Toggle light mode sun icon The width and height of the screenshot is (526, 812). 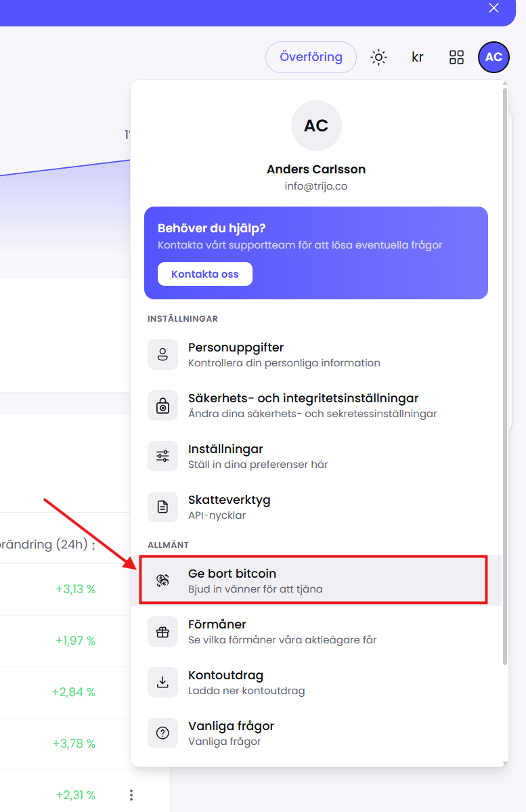tap(379, 57)
